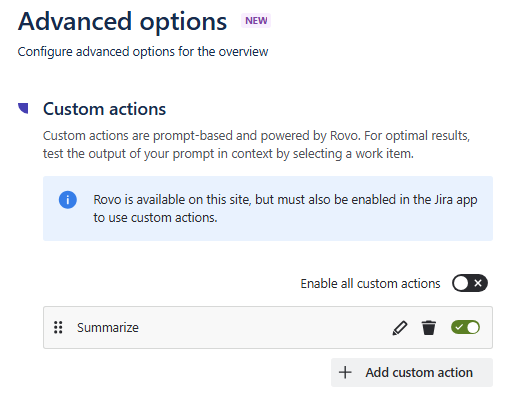Click the Rovo availability banner message
This screenshot has height=416, width=521.
(285, 208)
